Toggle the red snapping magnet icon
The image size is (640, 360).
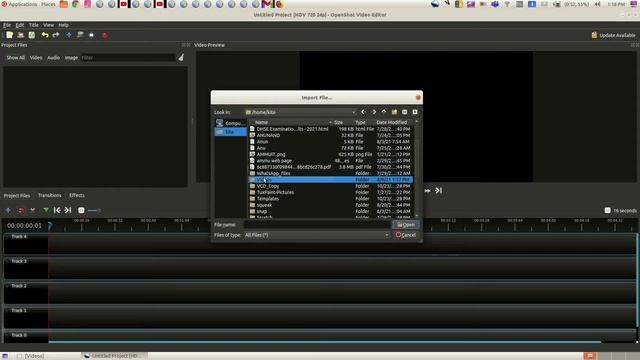[21, 210]
